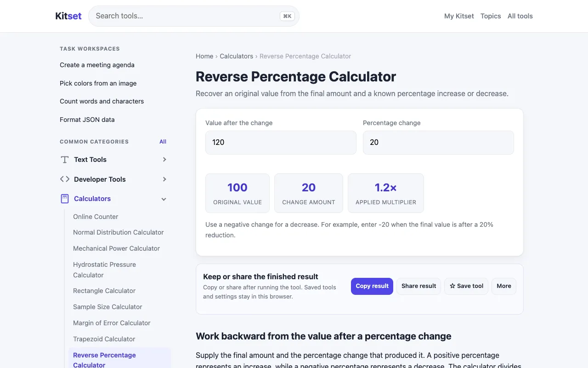Open My Kitset from top navigation
588x368 pixels.
(459, 16)
